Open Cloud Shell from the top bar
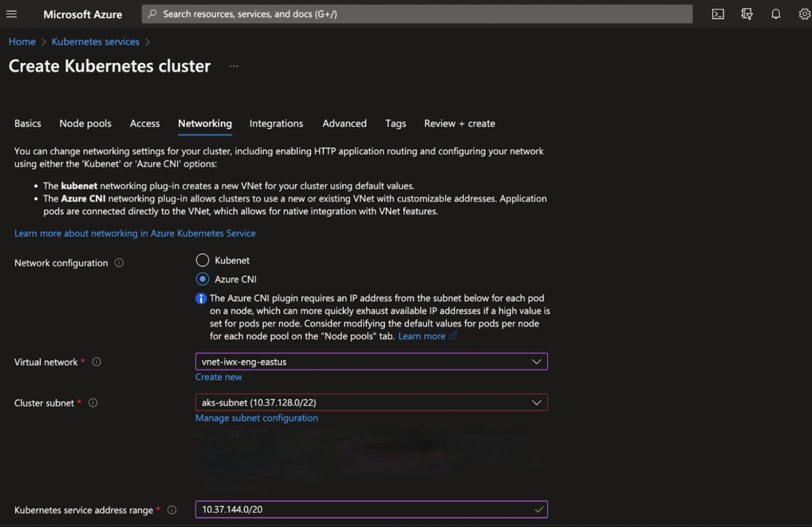The height and width of the screenshot is (527, 812). point(718,14)
